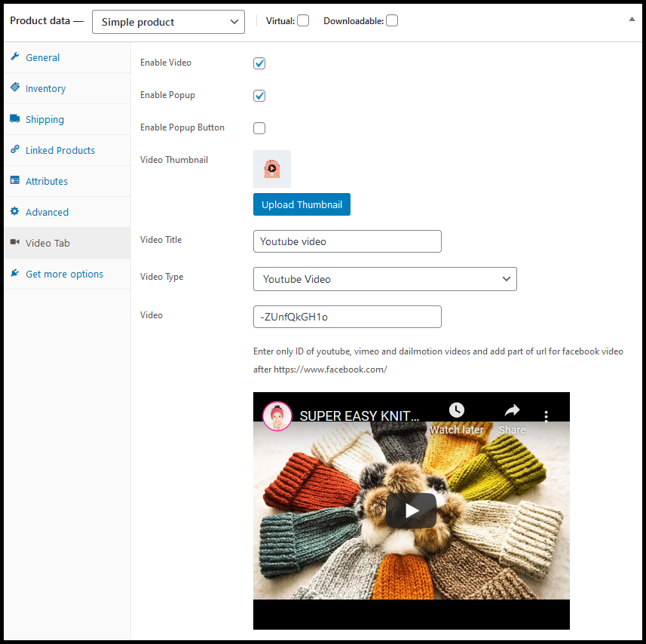646x644 pixels.
Task: Click the Video Type label
Action: pyautogui.click(x=161, y=277)
